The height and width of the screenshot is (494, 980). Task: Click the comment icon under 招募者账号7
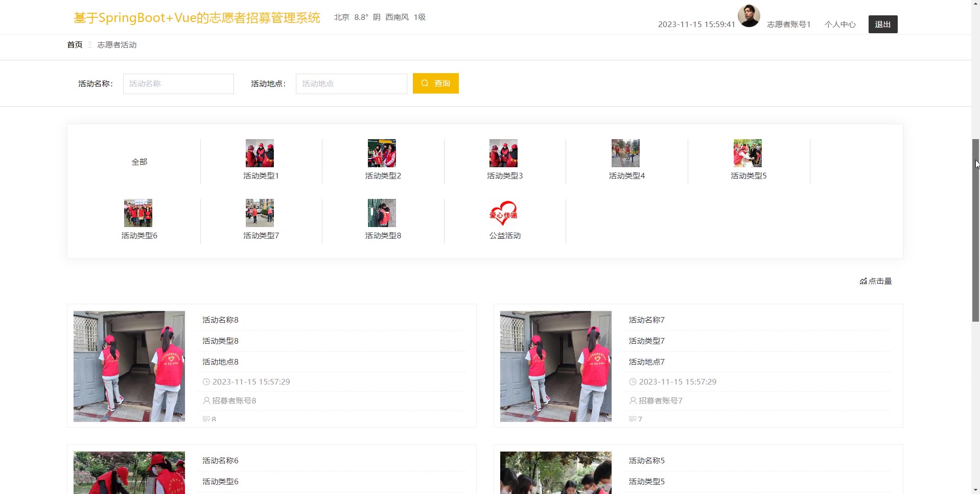[633, 419]
